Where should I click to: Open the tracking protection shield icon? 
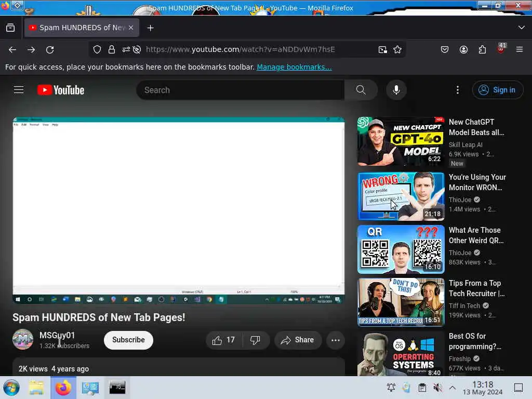click(x=97, y=49)
